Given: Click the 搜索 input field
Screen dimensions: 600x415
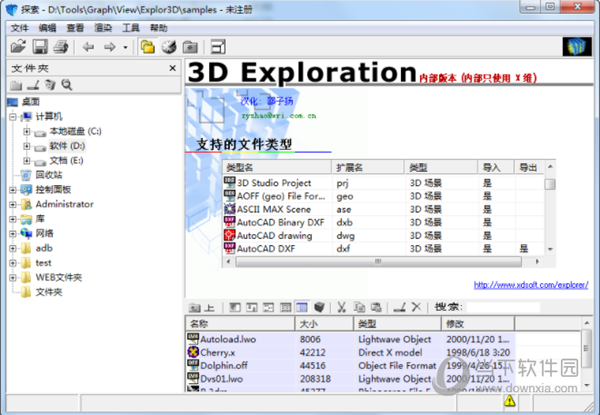Looking at the screenshot, I should point(503,307).
